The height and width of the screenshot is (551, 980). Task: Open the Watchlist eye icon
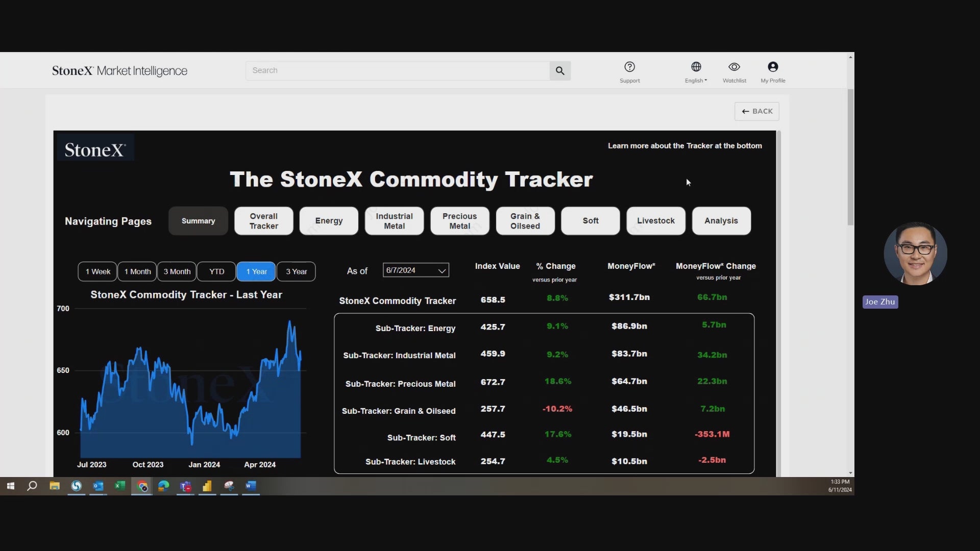[x=734, y=72]
